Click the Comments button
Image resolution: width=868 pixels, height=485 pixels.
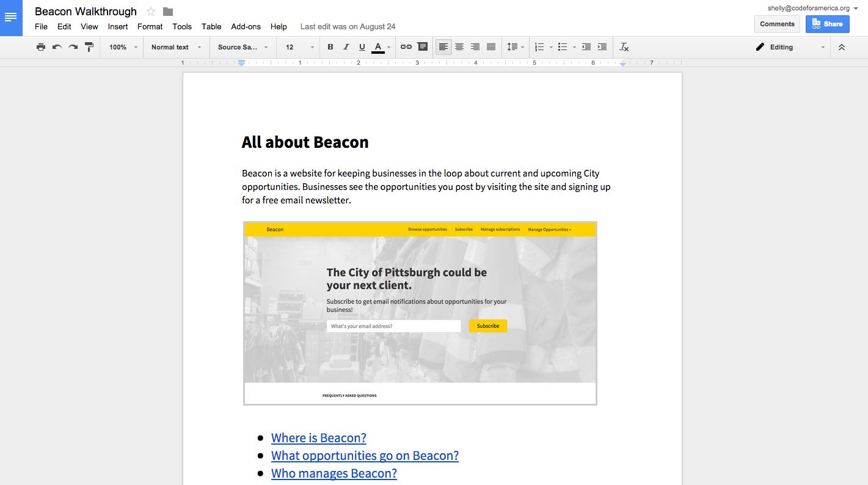(x=777, y=24)
